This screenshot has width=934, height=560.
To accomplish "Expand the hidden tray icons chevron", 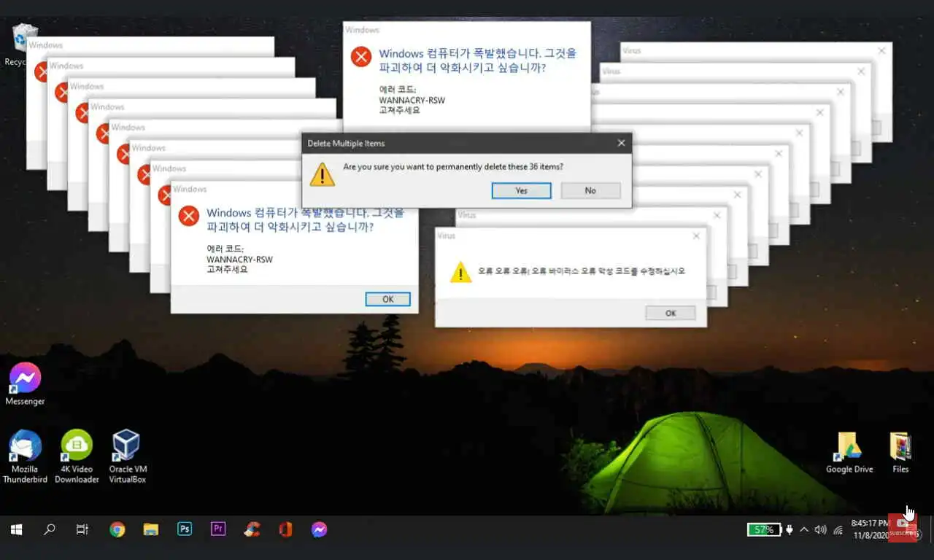I will [x=804, y=529].
